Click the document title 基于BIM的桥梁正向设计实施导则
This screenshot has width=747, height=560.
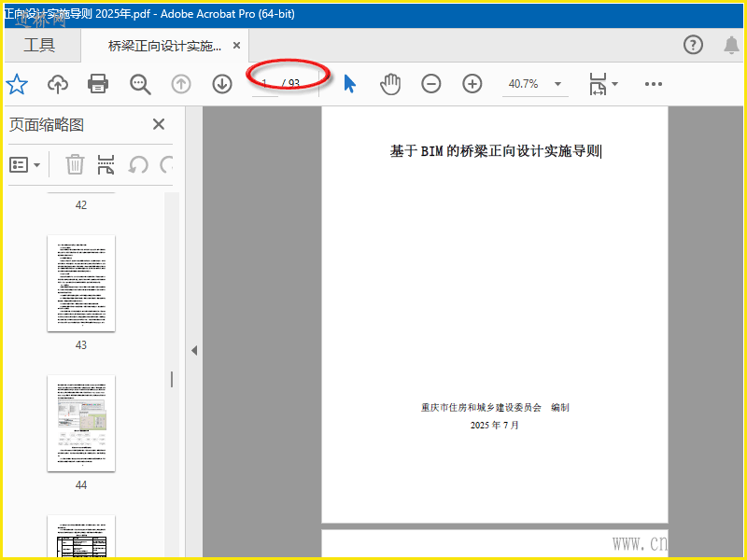[495, 151]
